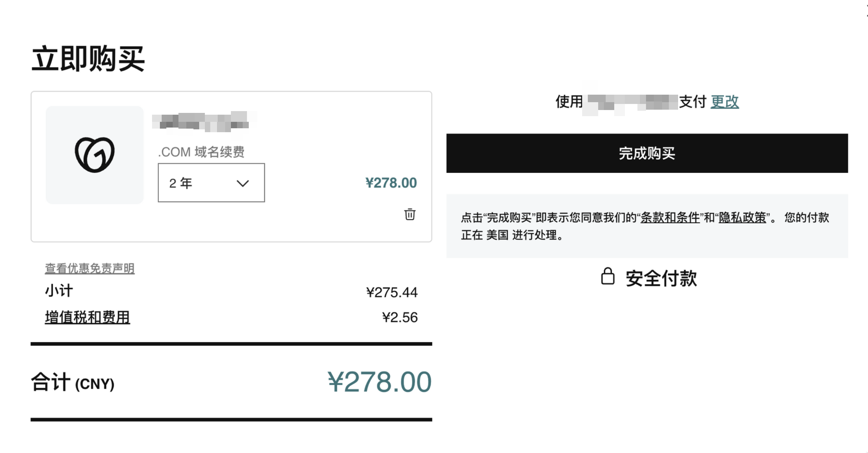Screen dimensions: 868x453
Task: Click the 安全付款 text
Action: point(661,278)
